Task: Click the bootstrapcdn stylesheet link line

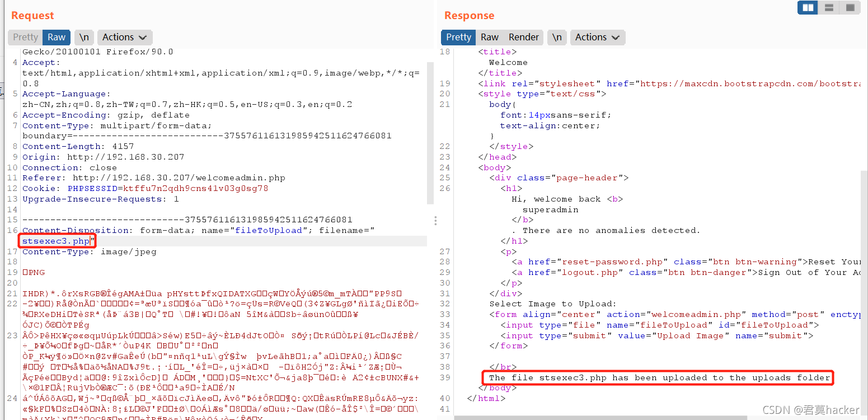Action: pos(669,83)
